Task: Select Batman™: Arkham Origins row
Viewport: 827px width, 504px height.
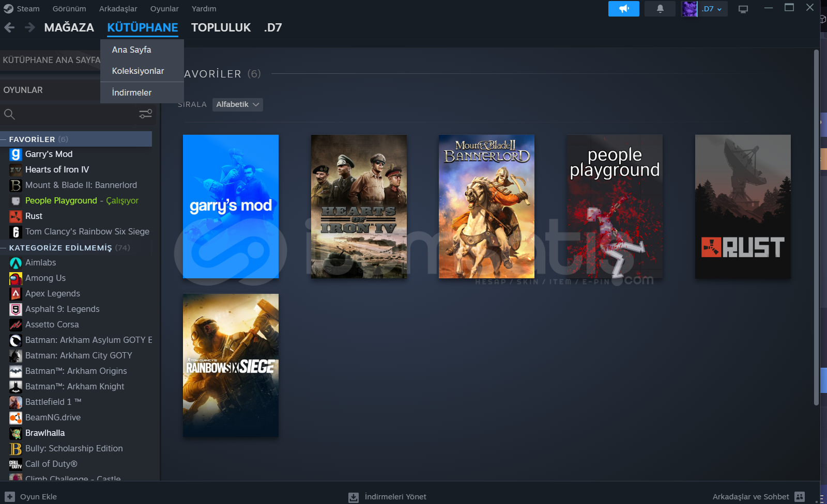Action: click(x=76, y=371)
